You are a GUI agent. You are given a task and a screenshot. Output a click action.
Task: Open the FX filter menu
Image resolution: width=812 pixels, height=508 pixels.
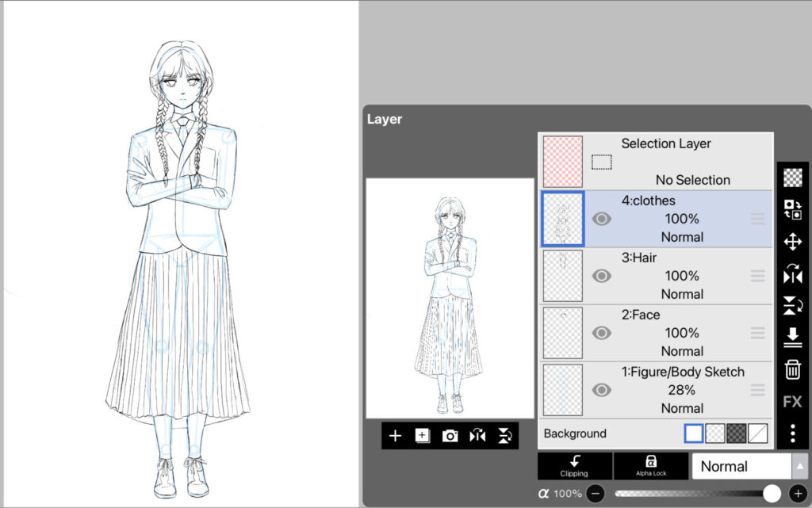(x=792, y=402)
